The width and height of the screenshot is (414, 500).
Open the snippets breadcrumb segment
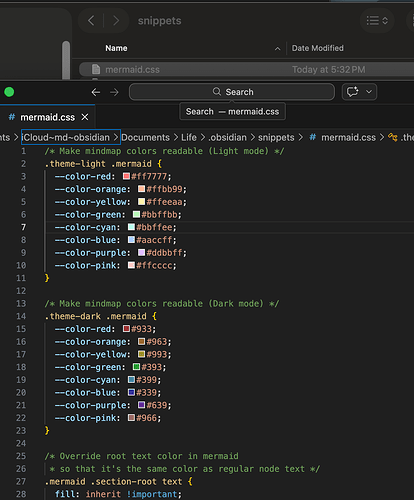(276, 137)
